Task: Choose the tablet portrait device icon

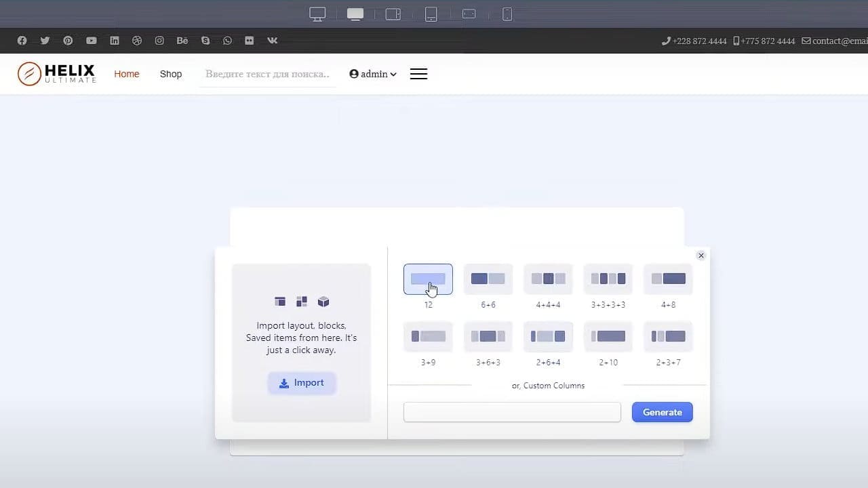Action: (x=431, y=14)
